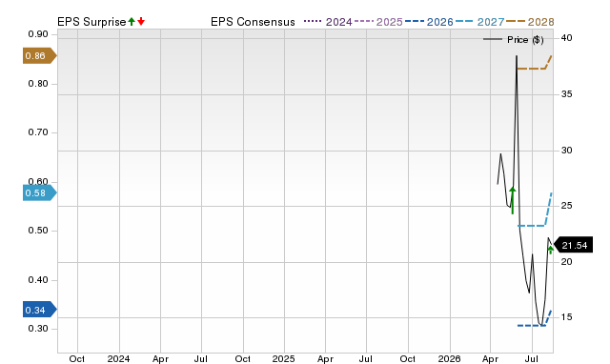Click the dark blue 0.34 EPS value tag

(40, 310)
